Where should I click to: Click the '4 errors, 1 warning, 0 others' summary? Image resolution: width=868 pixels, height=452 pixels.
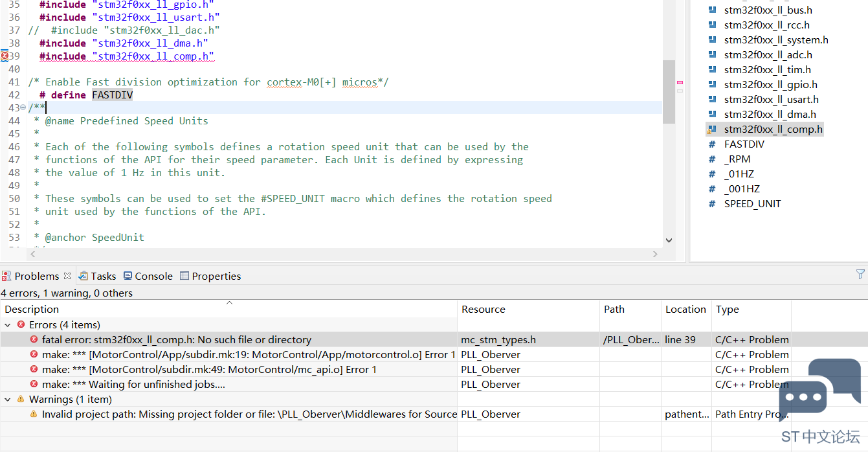click(x=67, y=293)
